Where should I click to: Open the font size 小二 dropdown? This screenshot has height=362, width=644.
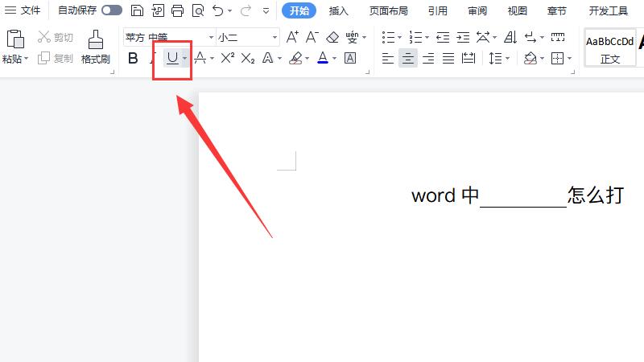point(275,38)
